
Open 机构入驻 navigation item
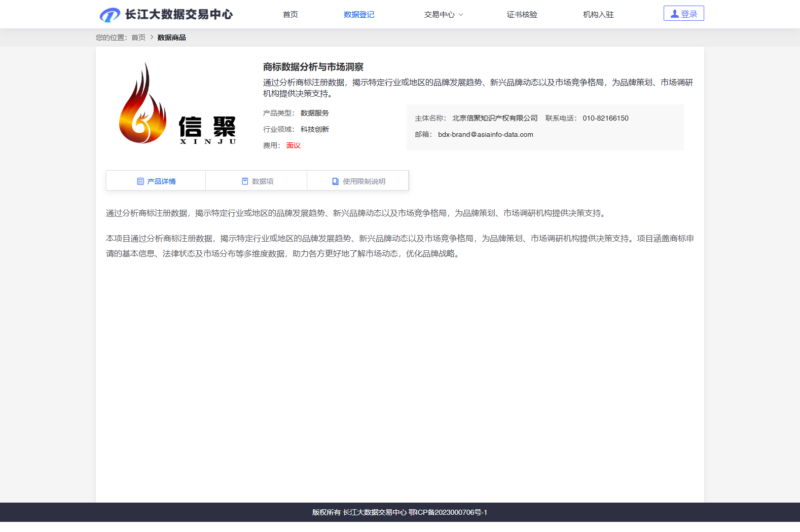(x=598, y=15)
